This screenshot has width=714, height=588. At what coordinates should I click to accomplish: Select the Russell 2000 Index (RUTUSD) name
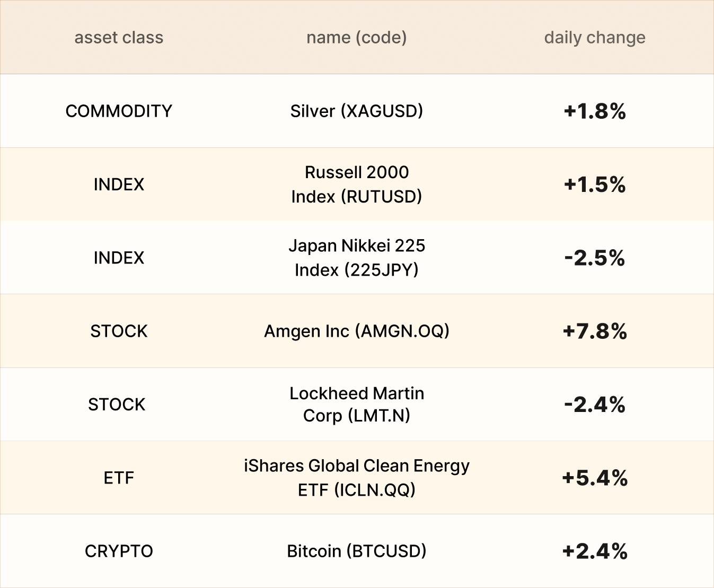(x=356, y=184)
